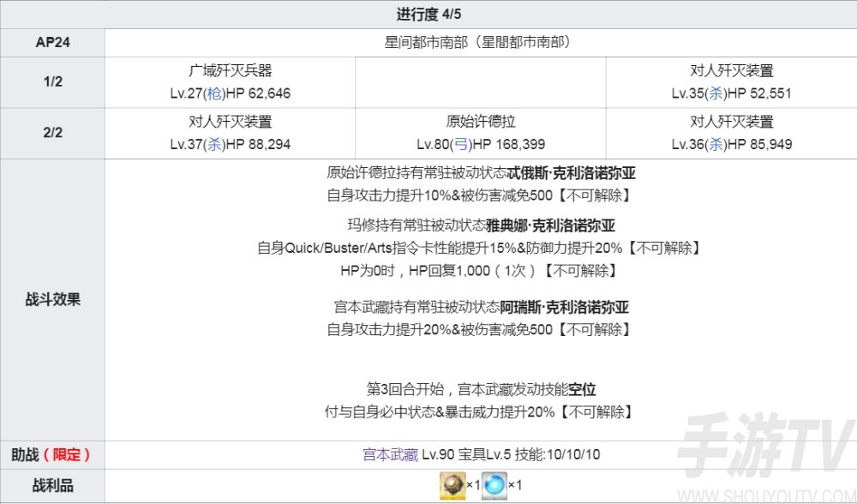
Task: Open the 弓 class link for 原始许德拉
Action: [461, 144]
